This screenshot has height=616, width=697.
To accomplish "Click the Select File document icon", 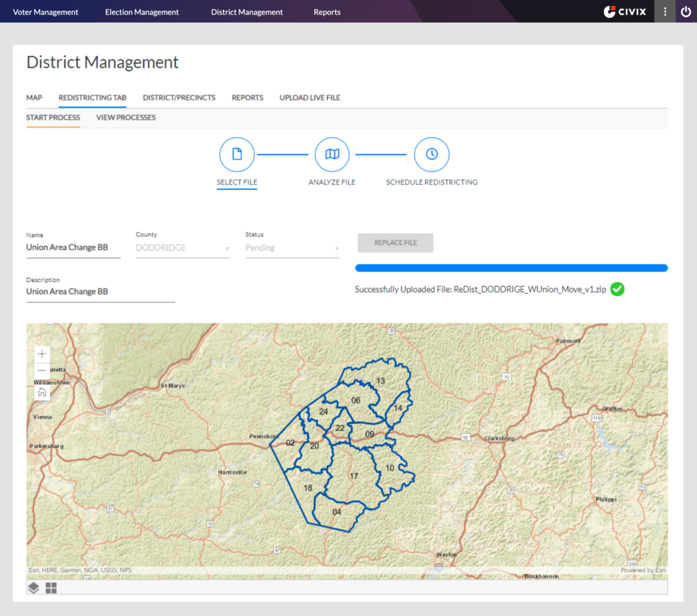I will 236,154.
